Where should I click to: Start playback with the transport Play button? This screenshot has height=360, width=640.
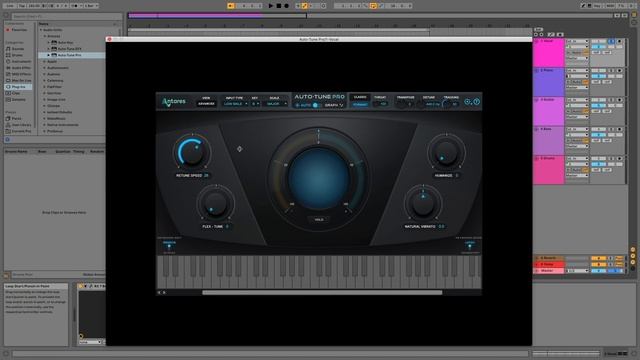coord(271,6)
